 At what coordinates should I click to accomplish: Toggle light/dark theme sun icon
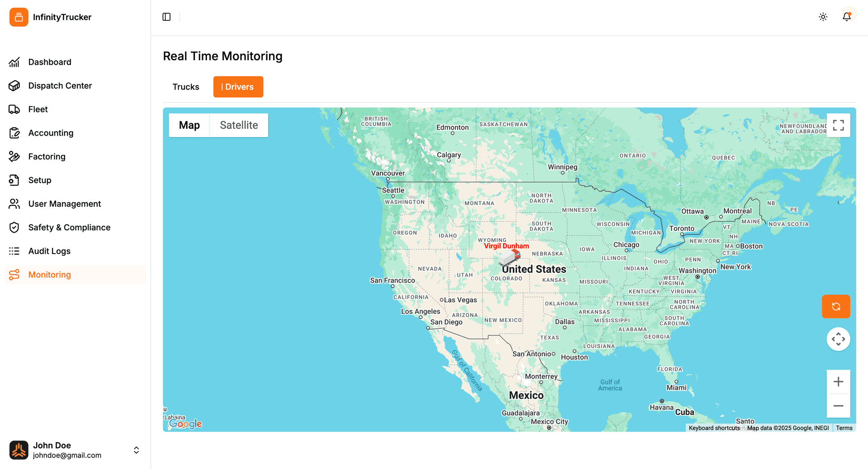tap(823, 17)
